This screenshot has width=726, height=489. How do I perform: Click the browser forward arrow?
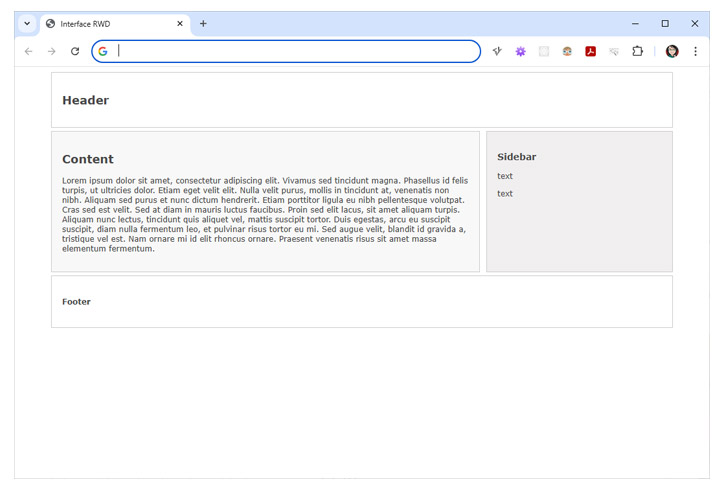[x=51, y=51]
